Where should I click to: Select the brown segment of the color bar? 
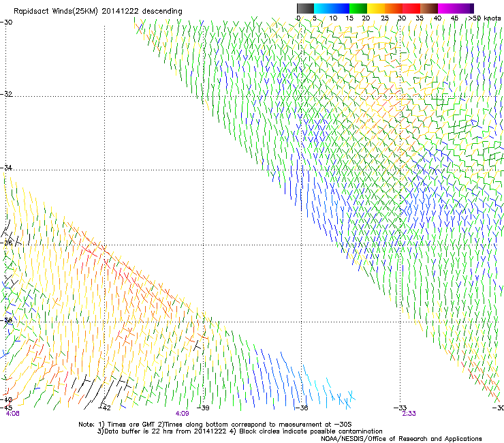(x=429, y=8)
